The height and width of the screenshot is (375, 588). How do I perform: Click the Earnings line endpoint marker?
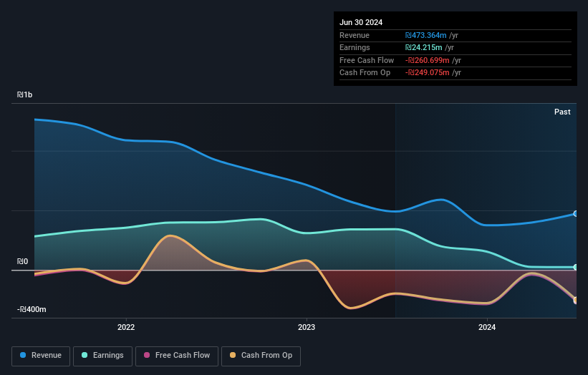click(576, 267)
